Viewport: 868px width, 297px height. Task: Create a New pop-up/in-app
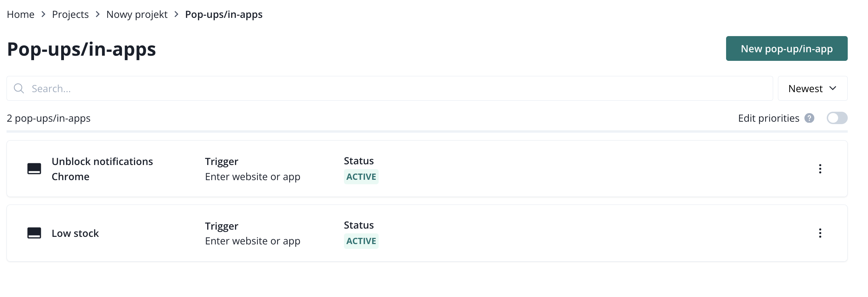tap(786, 49)
